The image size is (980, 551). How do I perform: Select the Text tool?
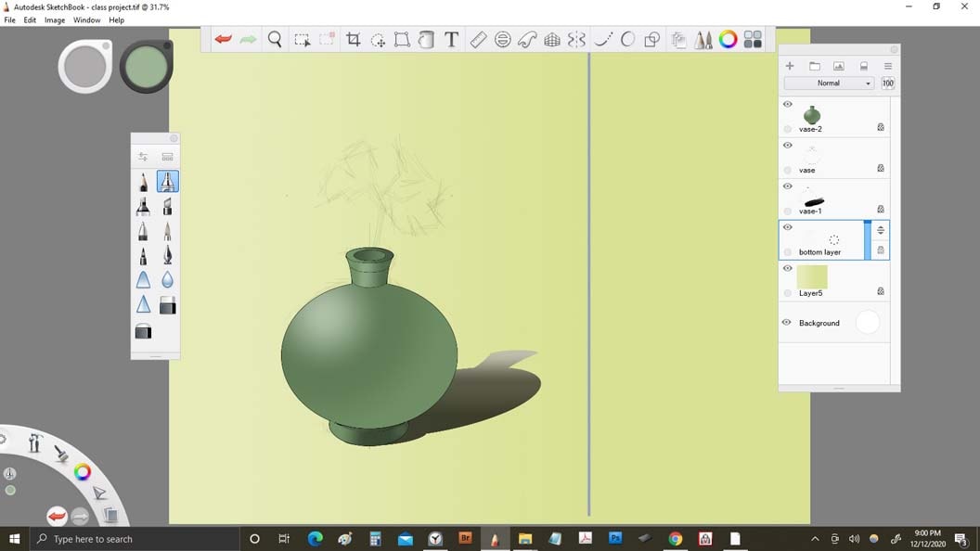click(451, 39)
